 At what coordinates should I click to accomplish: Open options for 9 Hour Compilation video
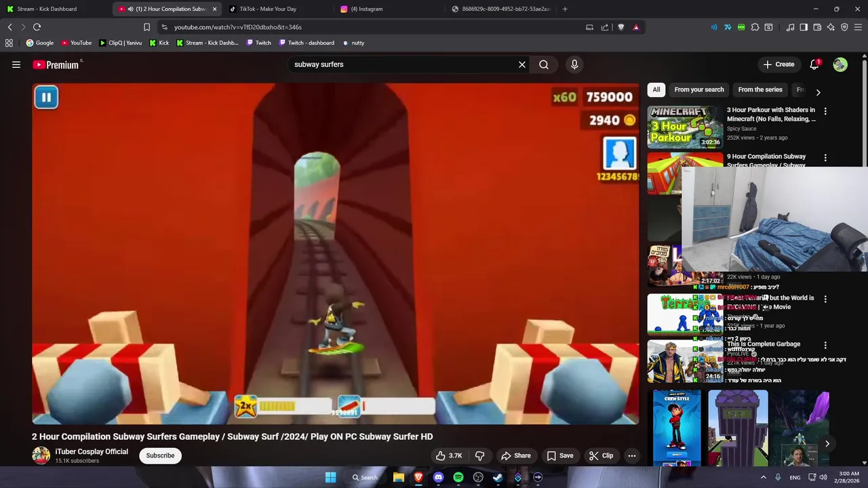coord(825,157)
